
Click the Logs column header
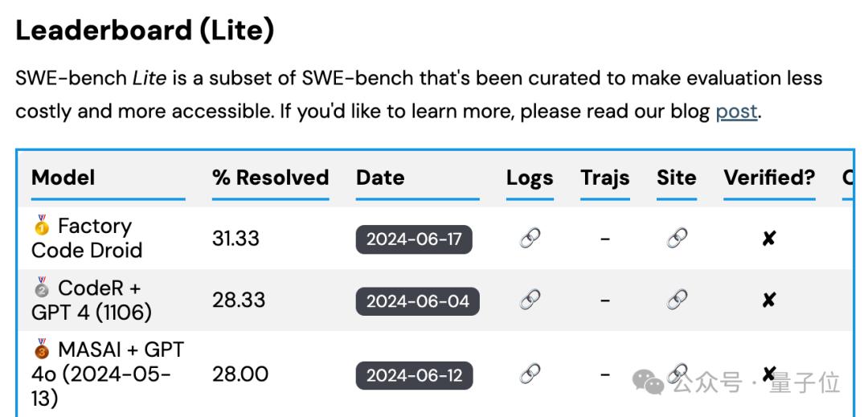[x=530, y=178]
